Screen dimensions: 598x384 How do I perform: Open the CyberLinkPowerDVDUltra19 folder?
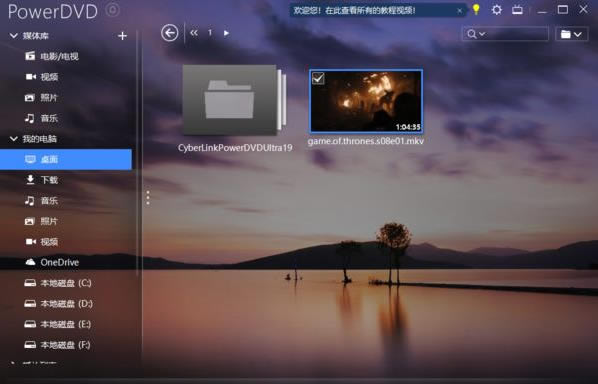pyautogui.click(x=234, y=100)
